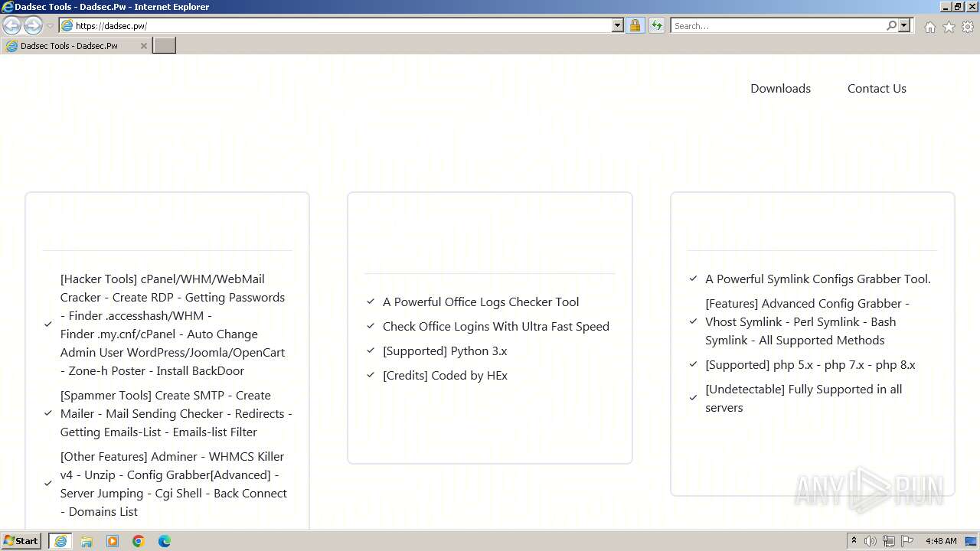980x551 pixels.
Task: Select the Dadsec Tools - Dadsec.Pw tab
Action: coord(76,46)
